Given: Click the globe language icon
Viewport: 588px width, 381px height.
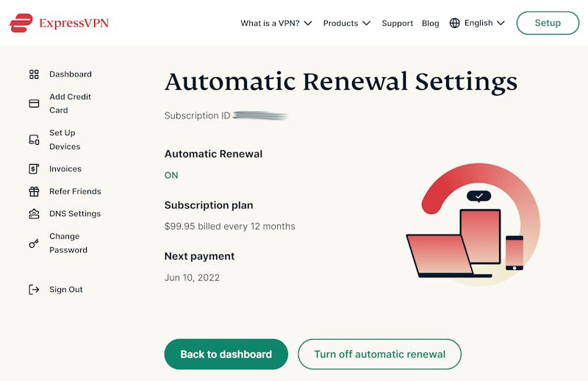Looking at the screenshot, I should pyautogui.click(x=454, y=23).
